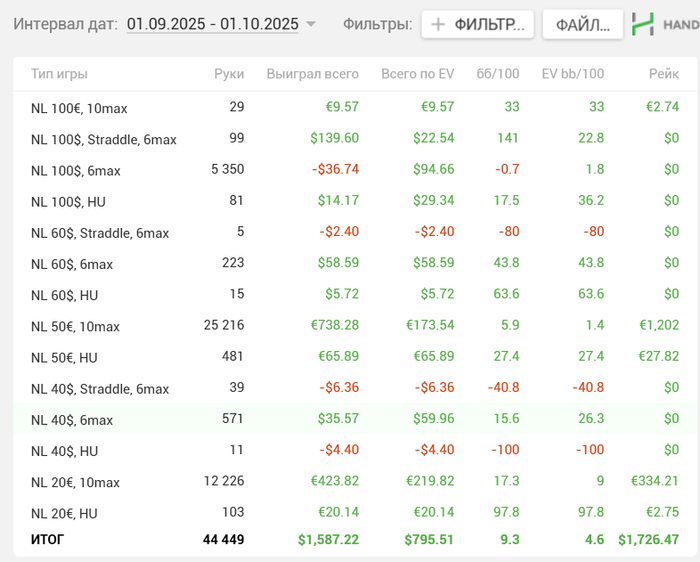The image size is (700, 562).
Task: Select the NL 60$, HU row
Action: point(64,295)
